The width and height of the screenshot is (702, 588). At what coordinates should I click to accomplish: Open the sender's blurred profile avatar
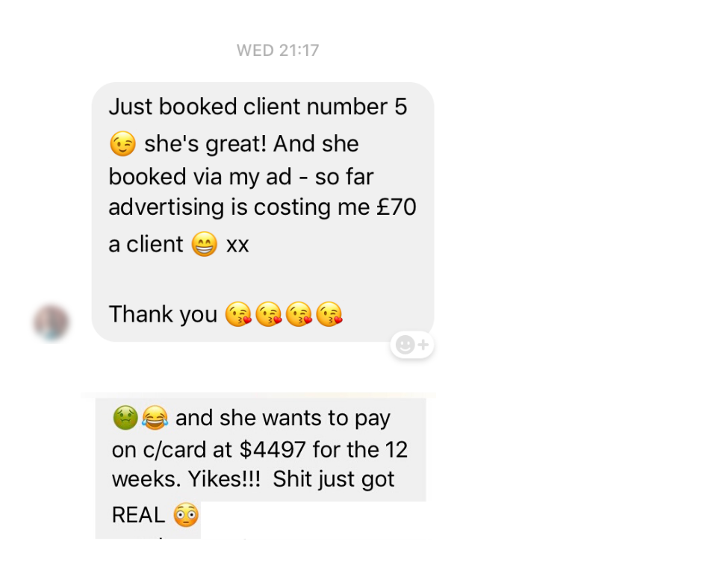click(51, 322)
